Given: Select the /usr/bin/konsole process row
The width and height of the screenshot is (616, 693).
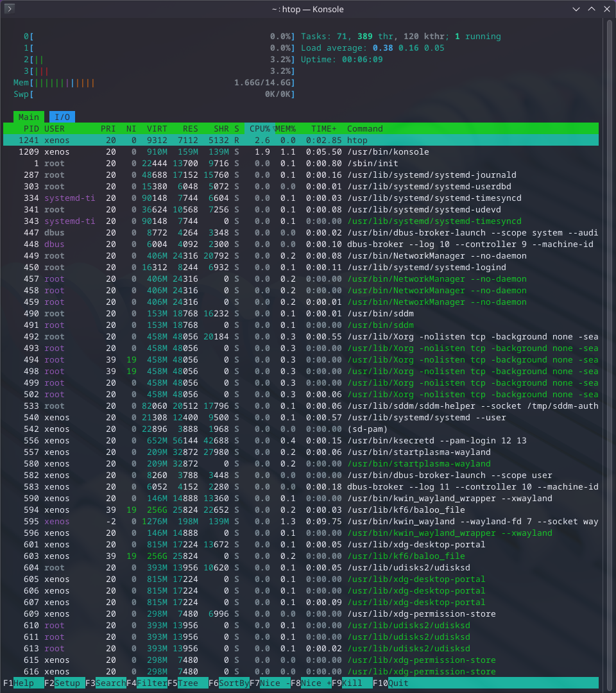Looking at the screenshot, I should (301, 151).
